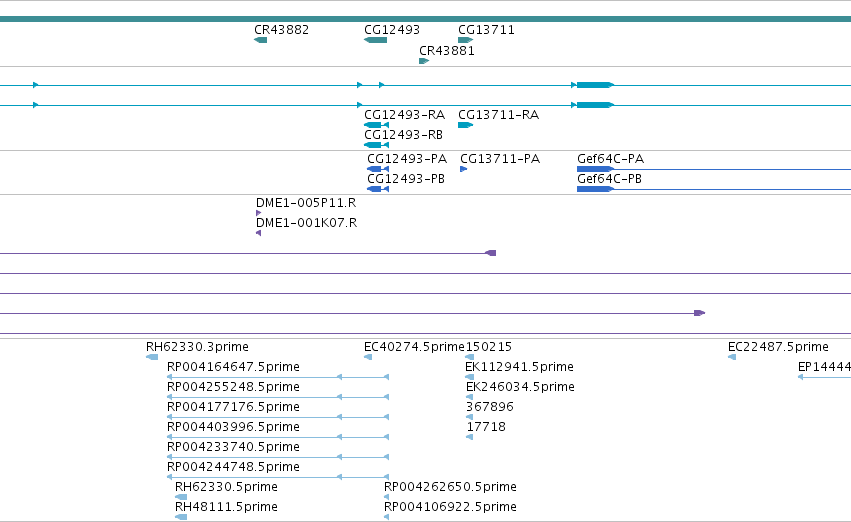Click the CG13711-RA transcript label
Image resolution: width=851 pixels, height=522 pixels.
pyautogui.click(x=498, y=115)
